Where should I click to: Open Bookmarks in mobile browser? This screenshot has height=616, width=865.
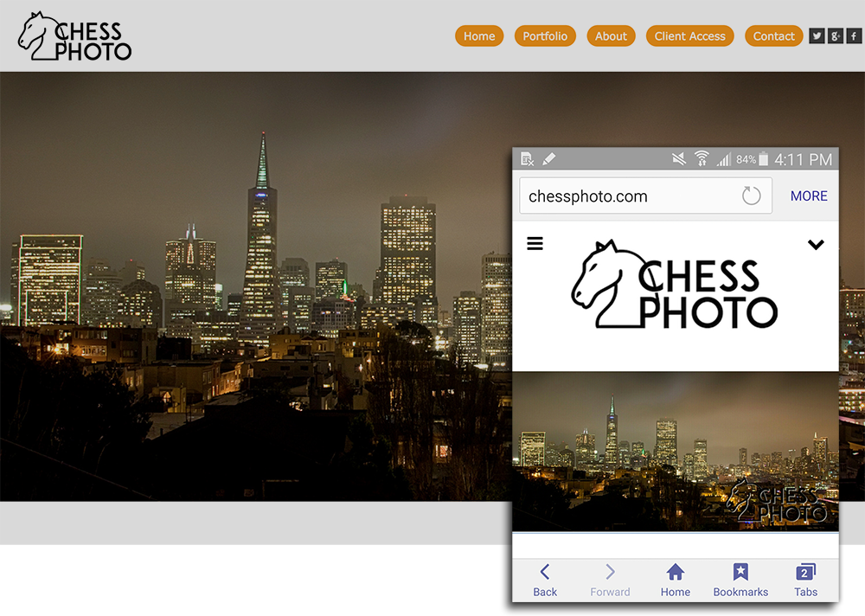pos(740,581)
